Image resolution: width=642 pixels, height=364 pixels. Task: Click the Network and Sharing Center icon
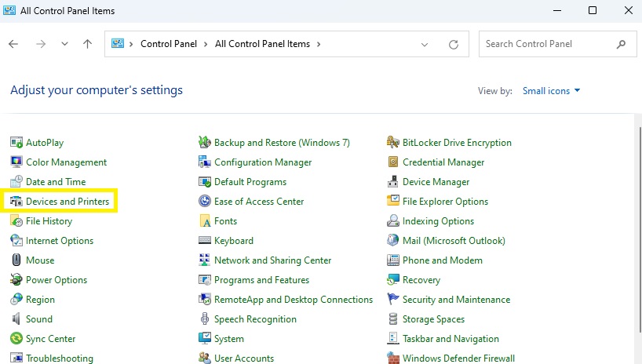[205, 260]
